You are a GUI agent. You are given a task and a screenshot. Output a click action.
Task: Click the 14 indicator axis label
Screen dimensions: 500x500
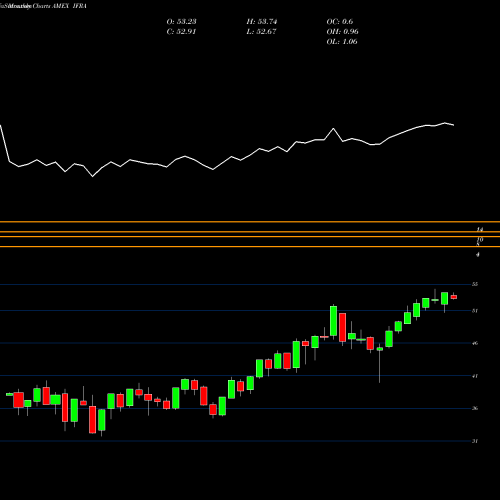coord(480,230)
